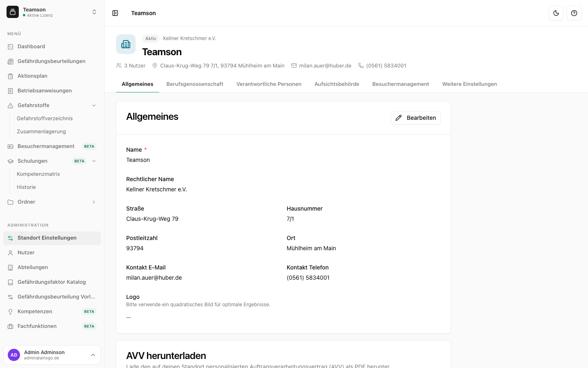
Task: Click the envelope email icon in header
Action: click(294, 65)
